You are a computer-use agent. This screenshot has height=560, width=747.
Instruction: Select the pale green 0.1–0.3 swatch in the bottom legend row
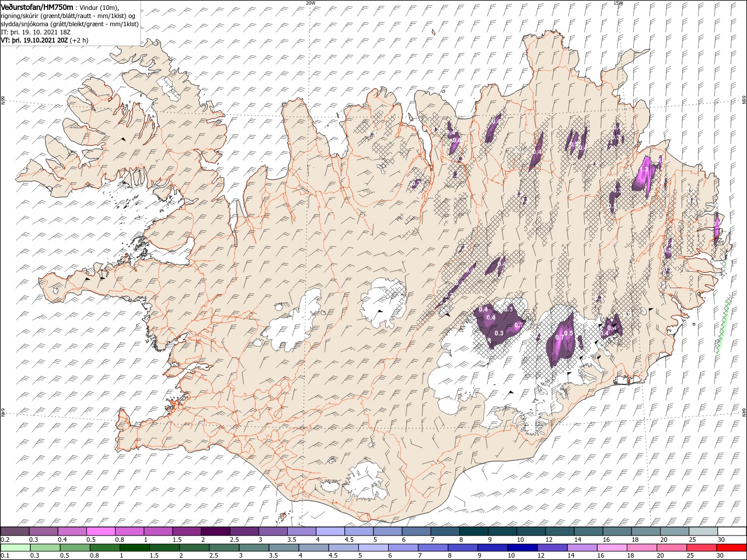[16, 548]
